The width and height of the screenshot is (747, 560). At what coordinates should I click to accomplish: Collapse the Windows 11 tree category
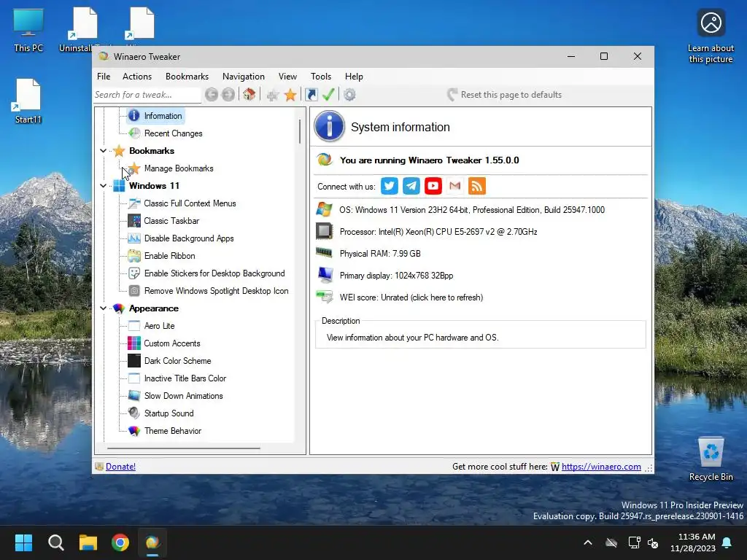pos(103,186)
